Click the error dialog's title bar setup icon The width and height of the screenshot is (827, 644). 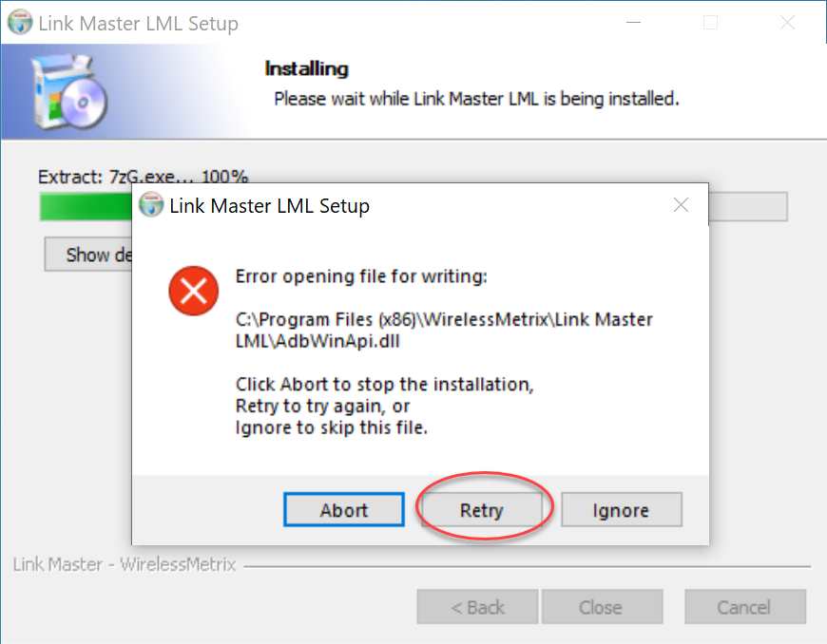[151, 204]
